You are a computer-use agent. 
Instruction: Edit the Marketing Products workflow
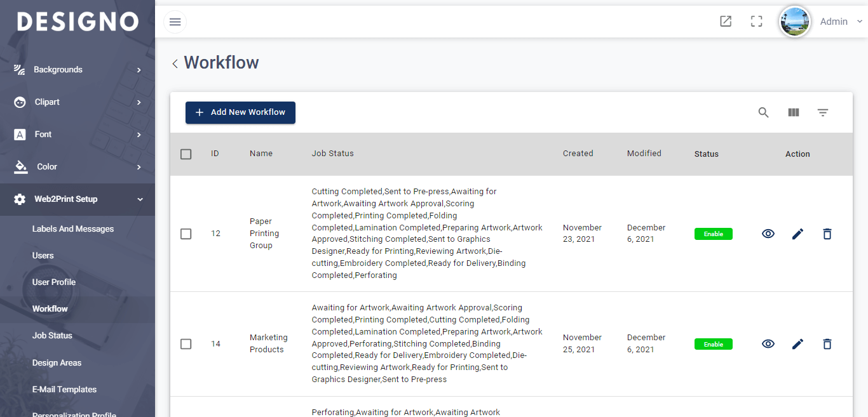tap(797, 343)
